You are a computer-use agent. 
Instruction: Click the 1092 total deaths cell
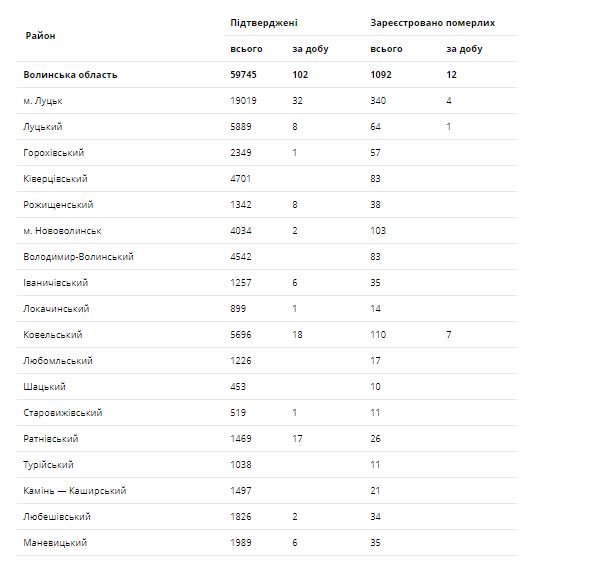click(x=384, y=75)
